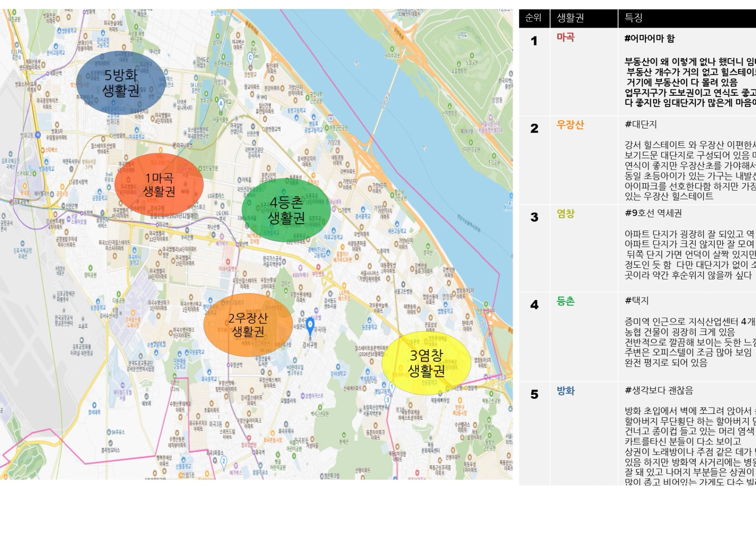Select the orange 2우장산 생활권 ellipse

point(248,325)
